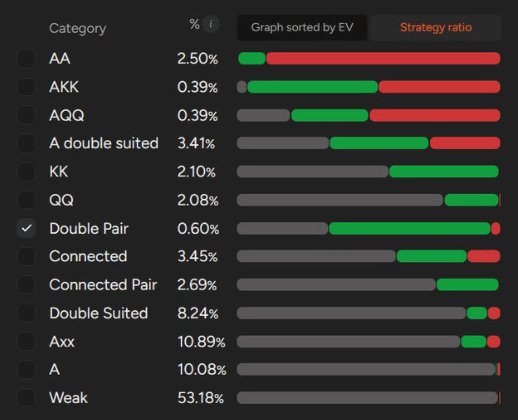Select the AQQ category label
The width and height of the screenshot is (518, 420).
66,115
